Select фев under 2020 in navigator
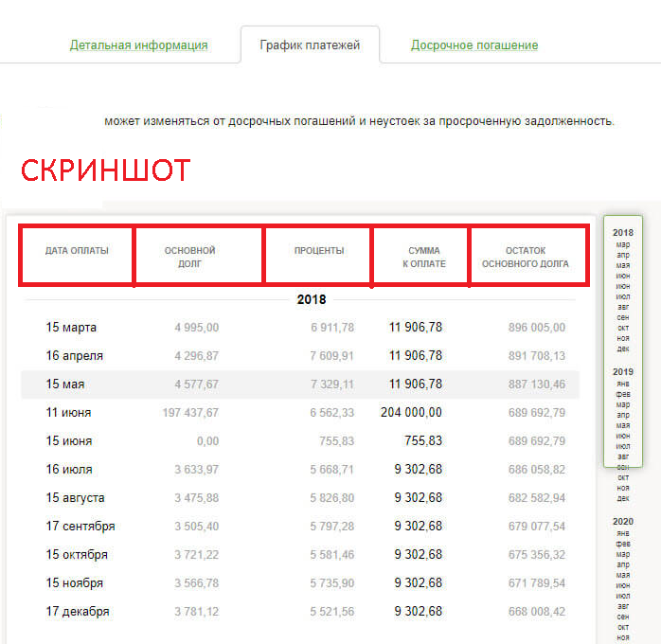661x644 pixels. pyautogui.click(x=622, y=545)
